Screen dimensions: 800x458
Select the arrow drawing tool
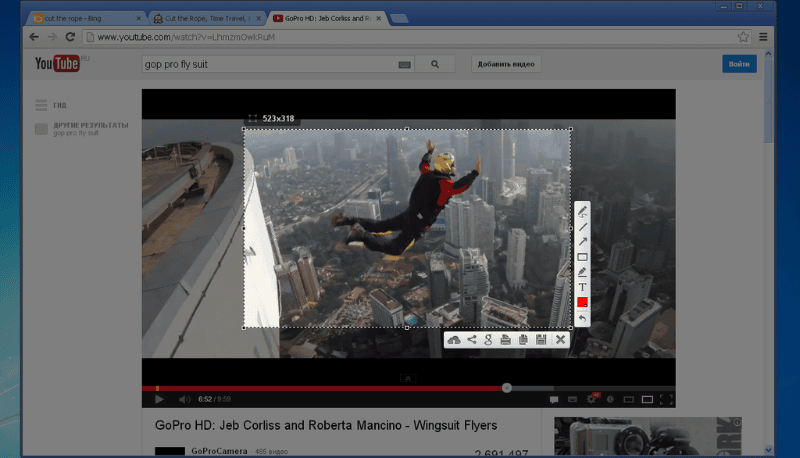pyautogui.click(x=582, y=242)
